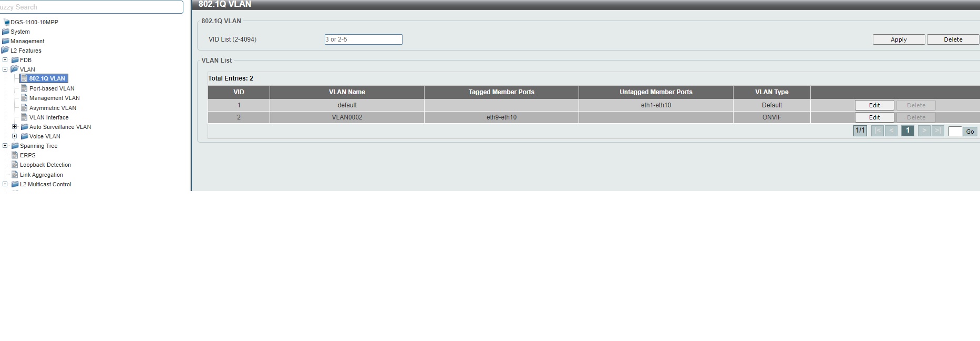Click the 'Total Entries: 2' text
The height and width of the screenshot is (341, 980).
pos(231,78)
